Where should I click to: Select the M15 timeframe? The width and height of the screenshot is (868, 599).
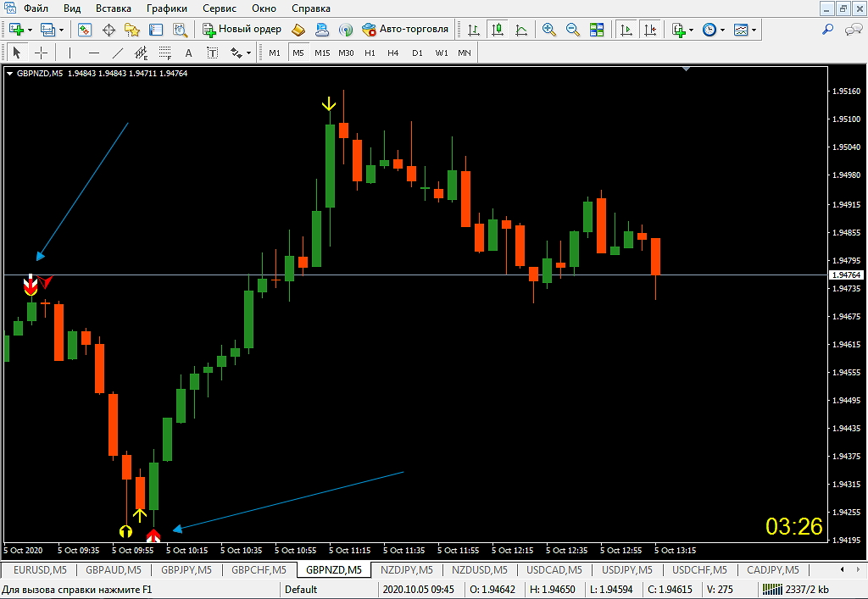tap(322, 53)
